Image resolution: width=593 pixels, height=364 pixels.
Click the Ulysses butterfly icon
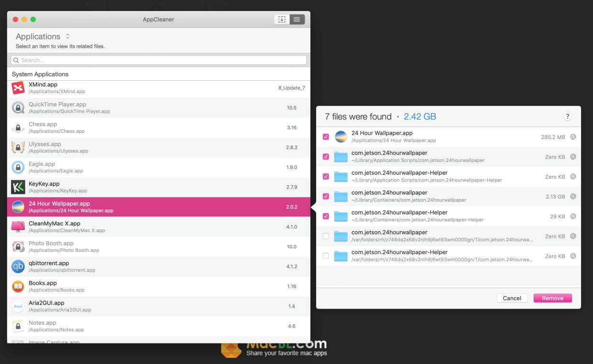click(18, 147)
